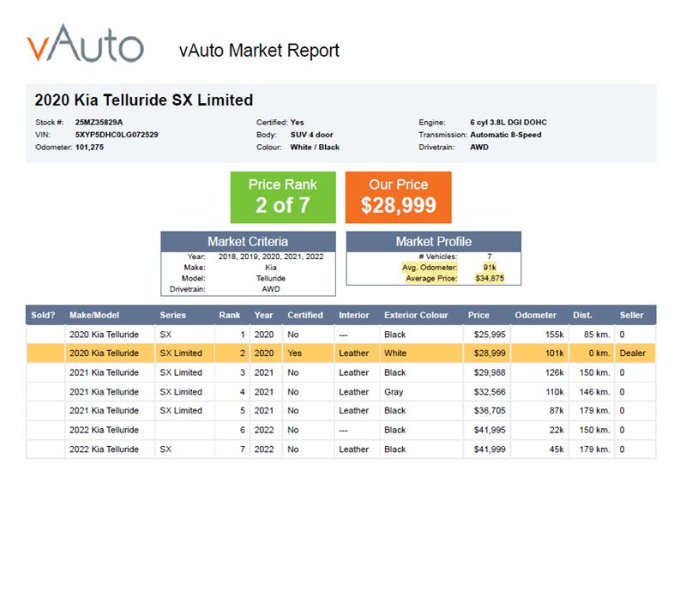This screenshot has width=686, height=616.
Task: Click the orange Our Price $28,999 box
Action: pos(398,197)
